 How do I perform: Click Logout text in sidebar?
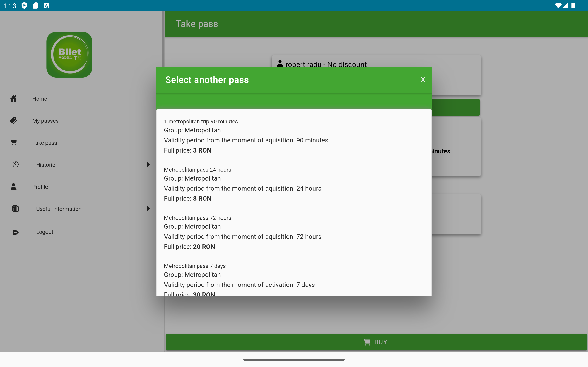[45, 232]
